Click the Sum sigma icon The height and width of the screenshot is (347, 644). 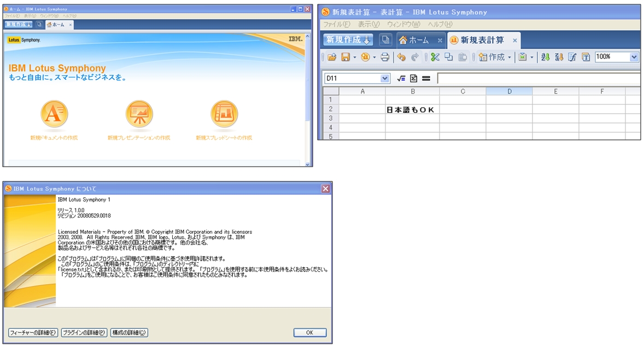pyautogui.click(x=414, y=79)
